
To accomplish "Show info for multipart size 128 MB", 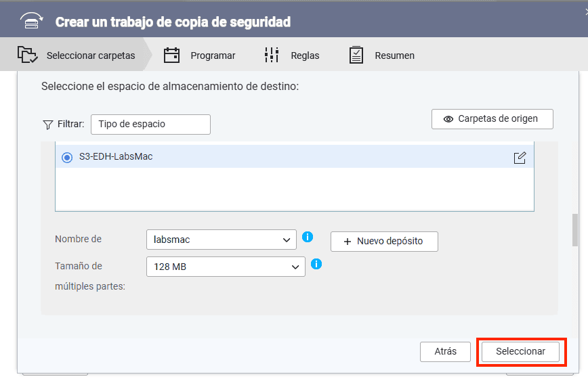I will 316,263.
